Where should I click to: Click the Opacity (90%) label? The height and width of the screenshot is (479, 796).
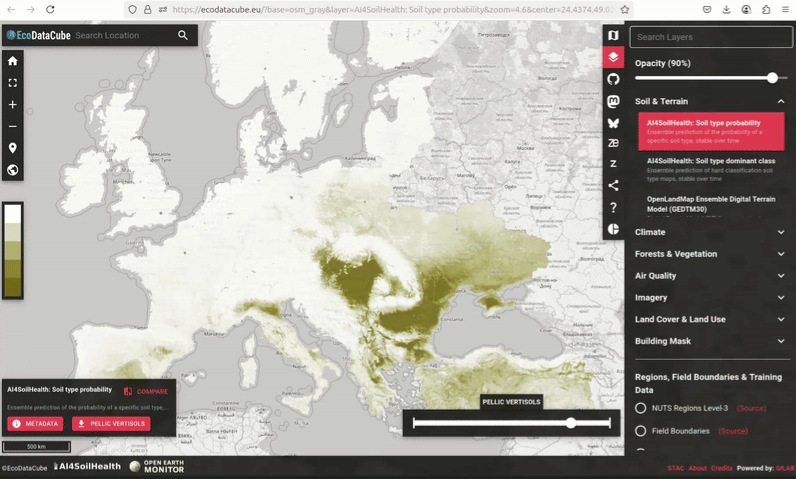tap(662, 63)
